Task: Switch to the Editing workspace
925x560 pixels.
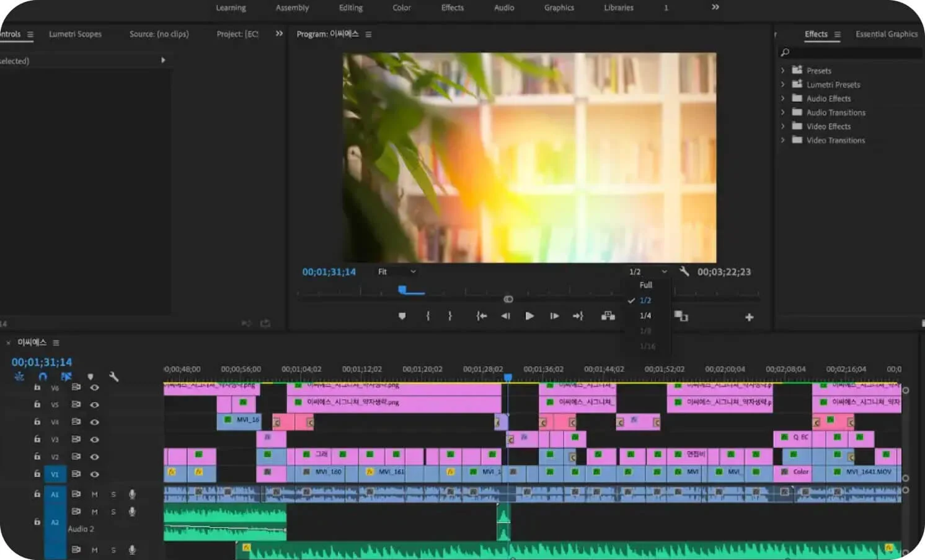Action: coord(351,7)
